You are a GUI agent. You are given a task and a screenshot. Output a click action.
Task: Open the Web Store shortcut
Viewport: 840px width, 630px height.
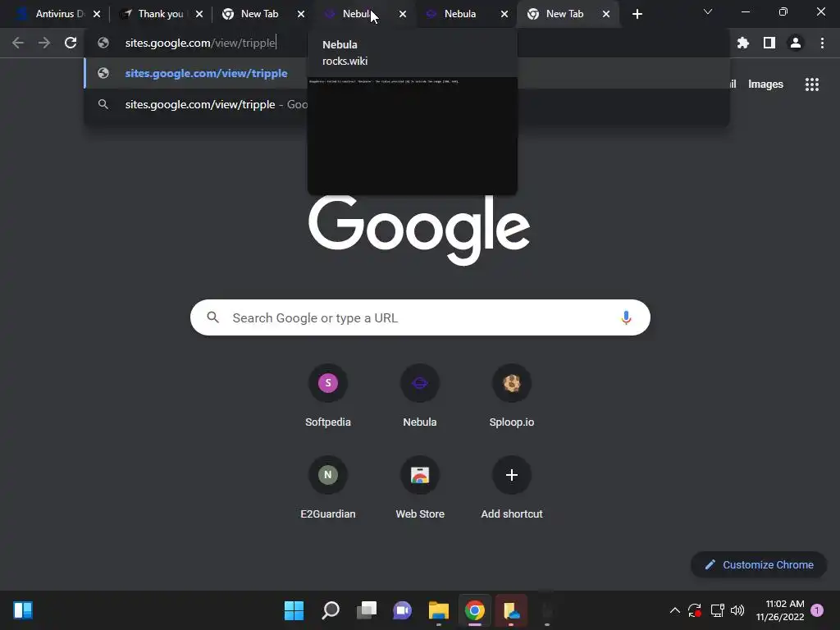419,488
